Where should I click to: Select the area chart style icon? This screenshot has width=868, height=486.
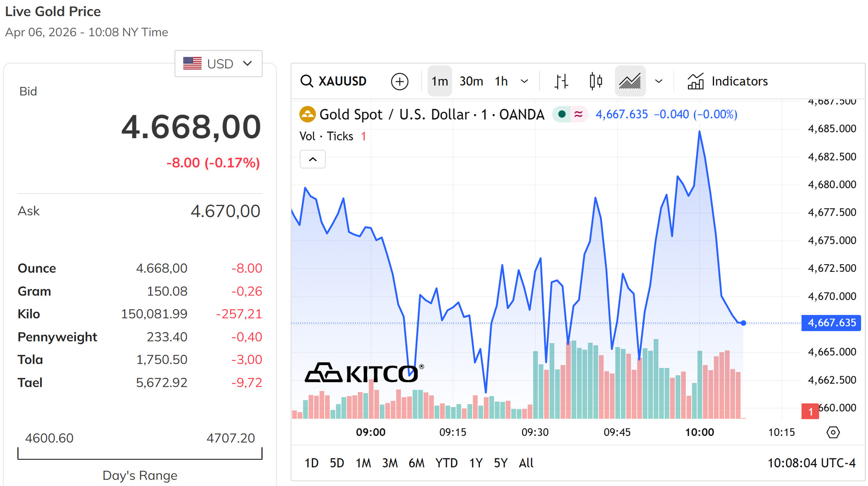coord(630,81)
